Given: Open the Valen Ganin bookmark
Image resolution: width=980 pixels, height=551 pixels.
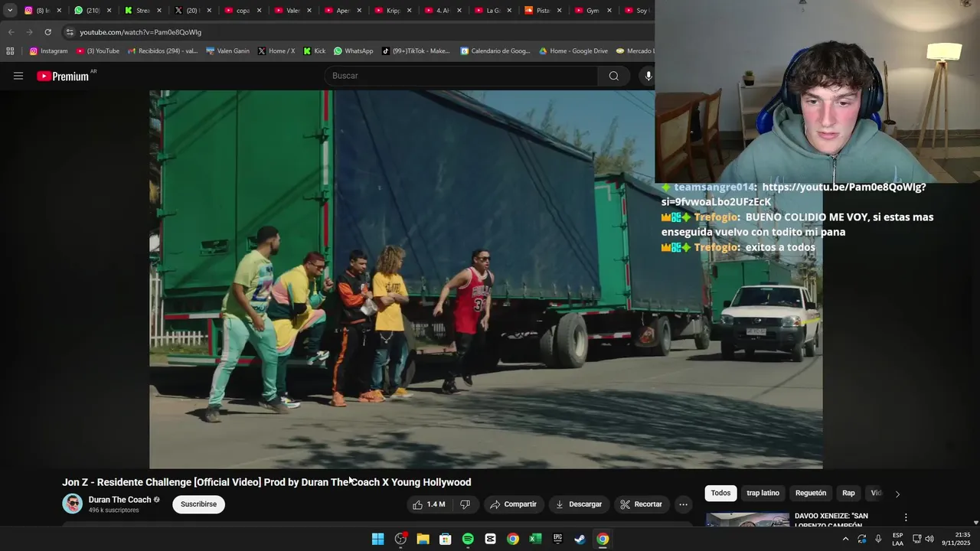Looking at the screenshot, I should point(228,51).
